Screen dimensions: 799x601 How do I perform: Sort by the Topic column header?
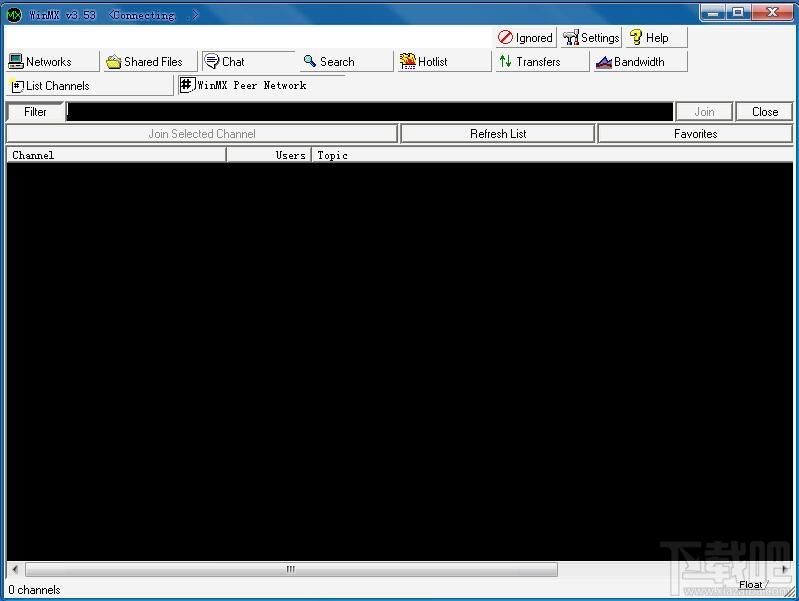tap(552, 155)
